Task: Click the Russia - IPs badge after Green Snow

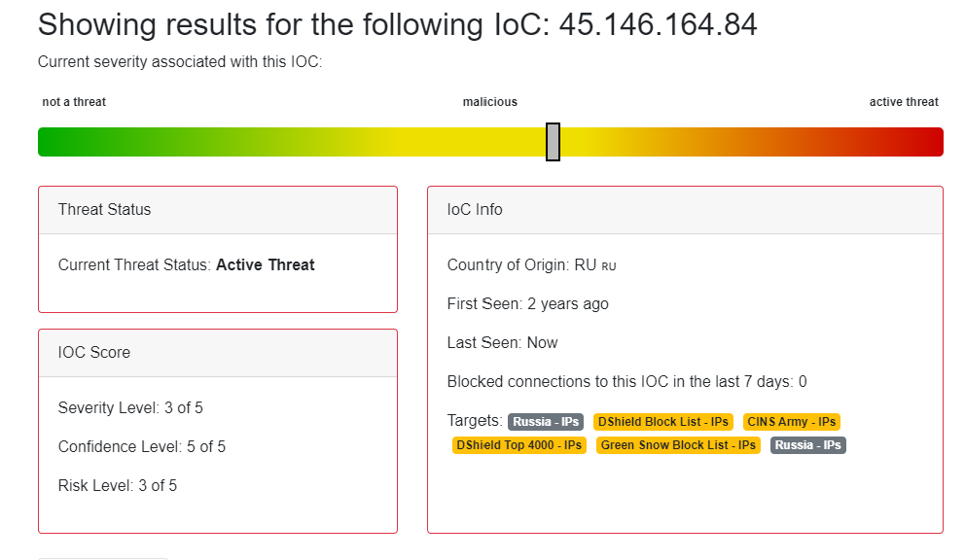Action: 808,445
